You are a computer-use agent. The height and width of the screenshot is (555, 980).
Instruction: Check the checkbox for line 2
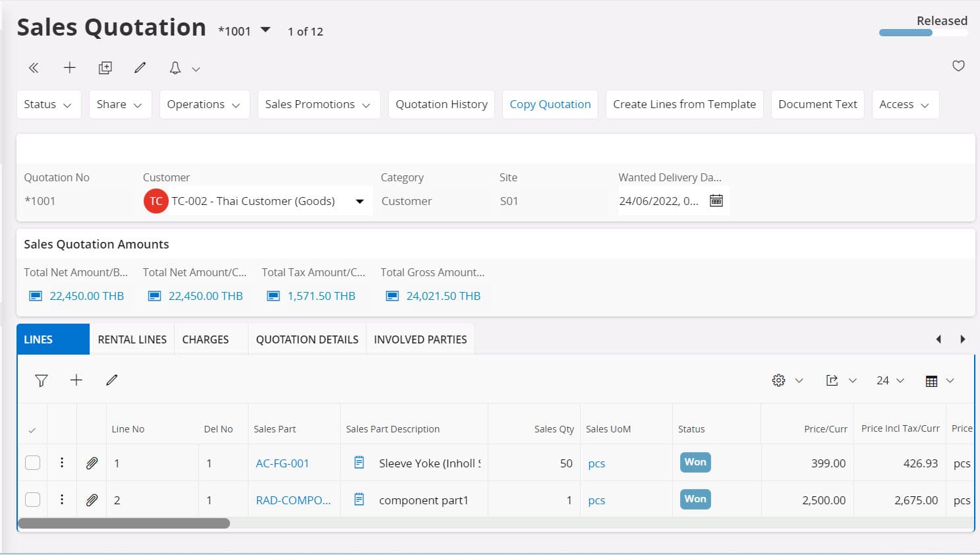point(32,500)
